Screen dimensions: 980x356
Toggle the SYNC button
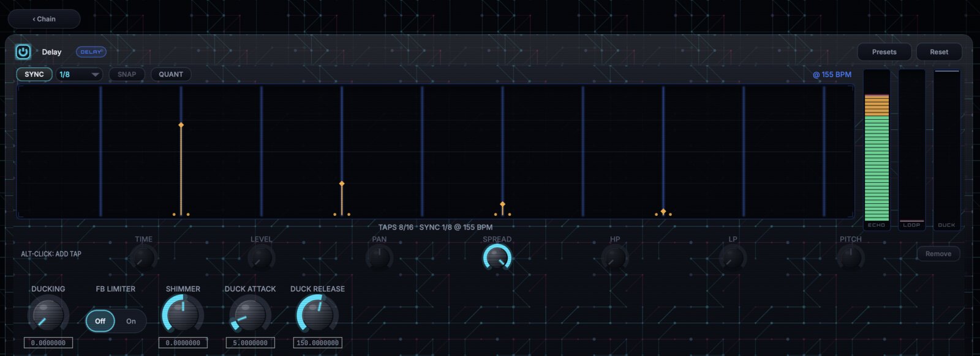34,75
